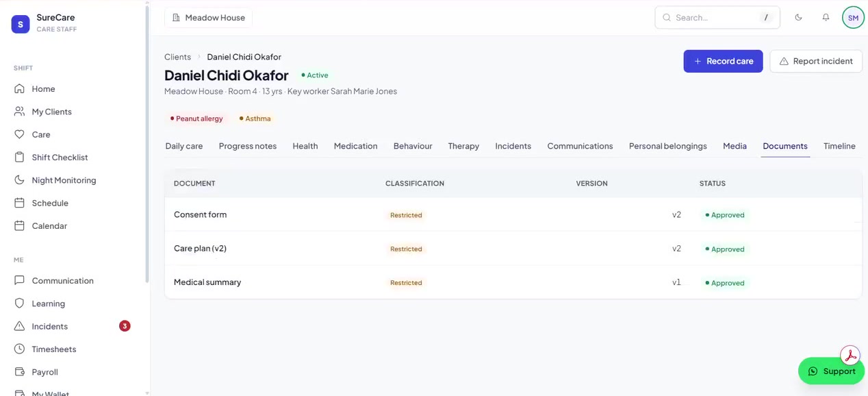Click the red PDF Acrobat icon
The image size is (868, 396).
pyautogui.click(x=850, y=356)
